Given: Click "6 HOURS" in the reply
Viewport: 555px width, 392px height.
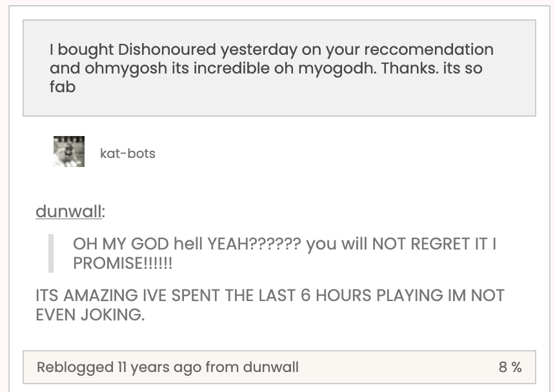Looking at the screenshot, I should coord(313,296).
